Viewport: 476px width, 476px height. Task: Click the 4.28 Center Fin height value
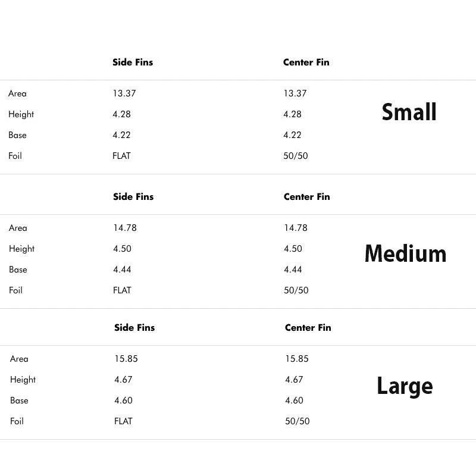292,114
